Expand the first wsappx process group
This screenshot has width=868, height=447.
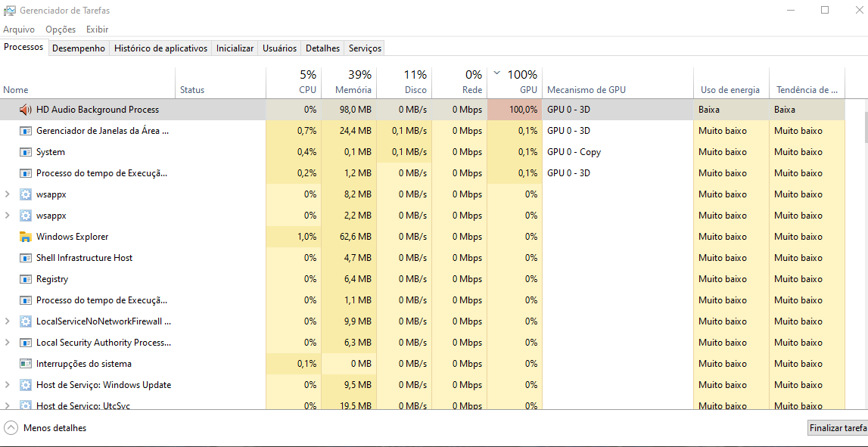[x=8, y=194]
